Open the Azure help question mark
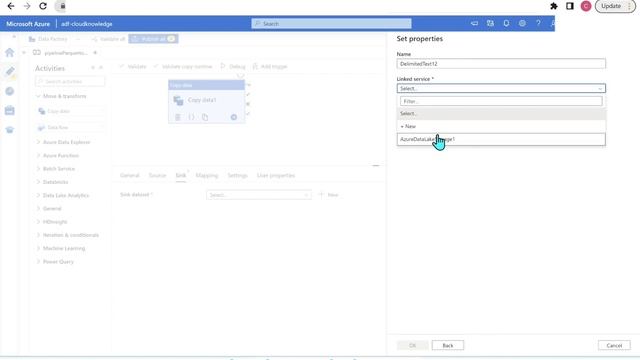The height and width of the screenshot is (360, 640). tap(538, 24)
